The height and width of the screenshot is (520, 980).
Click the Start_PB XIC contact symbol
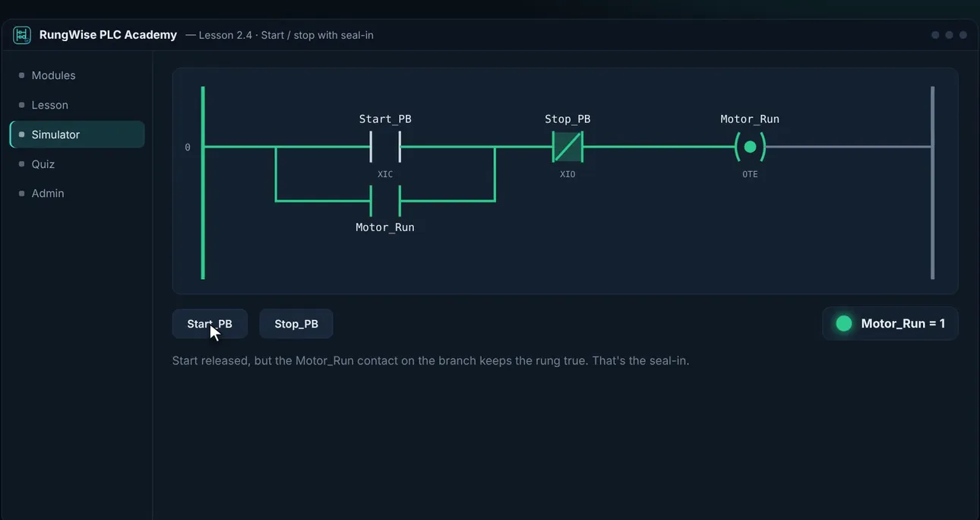click(385, 147)
